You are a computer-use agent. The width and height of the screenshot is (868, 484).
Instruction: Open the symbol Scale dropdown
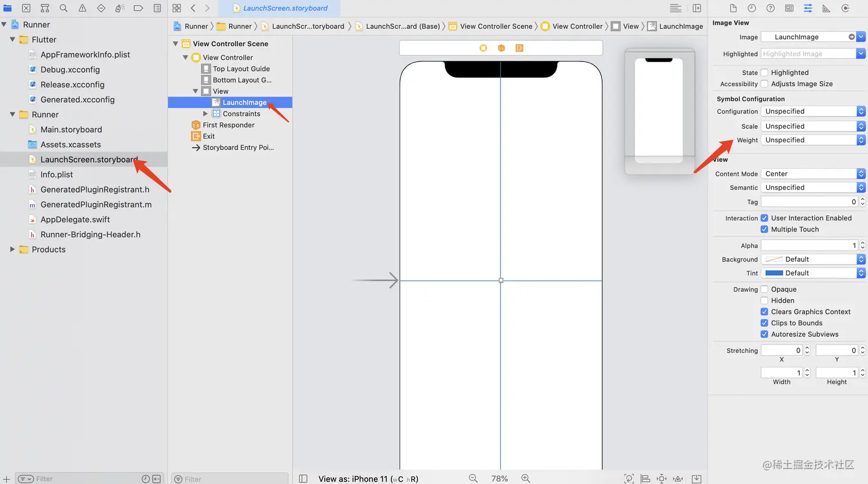pos(812,126)
